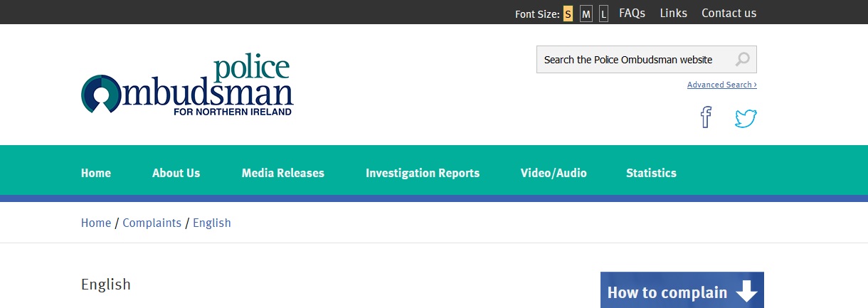Open the FAQs link
This screenshot has width=868, height=308.
[632, 13]
